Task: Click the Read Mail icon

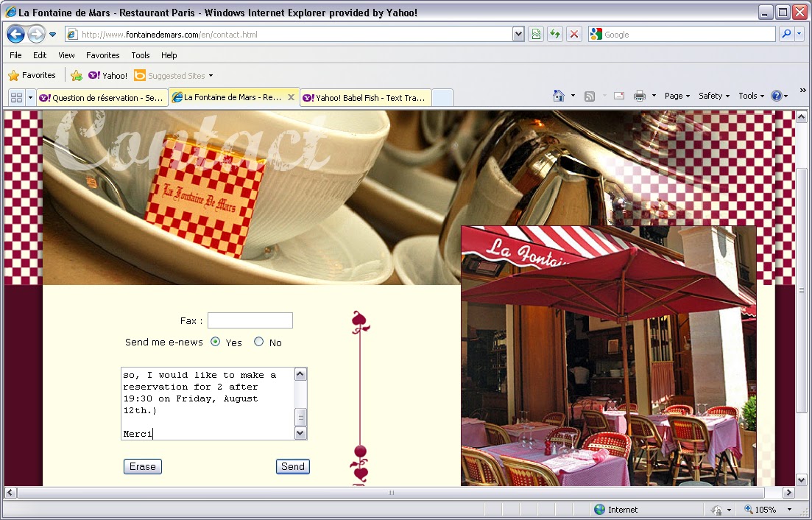Action: (619, 96)
